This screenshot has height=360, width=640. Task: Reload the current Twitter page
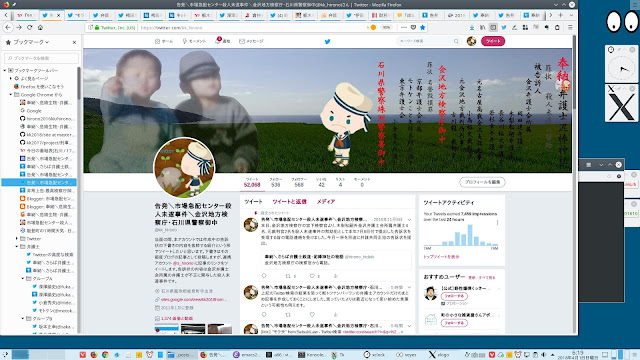[x=29, y=27]
